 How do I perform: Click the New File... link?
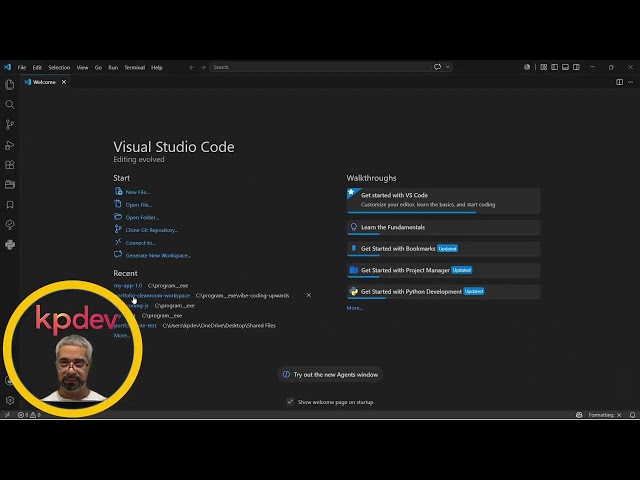(x=138, y=192)
